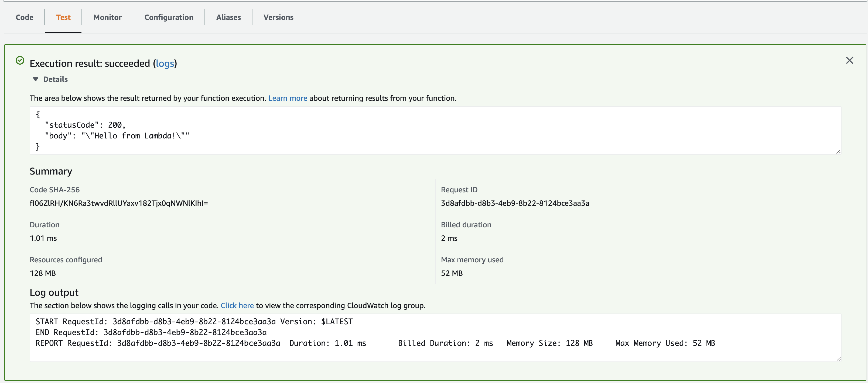Switch to the Monitor tab
Screen dimensions: 868x383
(x=107, y=17)
